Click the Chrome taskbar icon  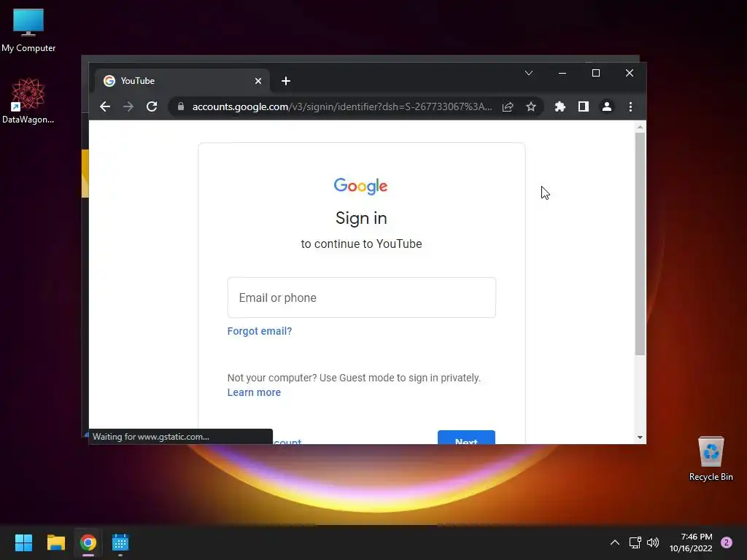pos(88,542)
